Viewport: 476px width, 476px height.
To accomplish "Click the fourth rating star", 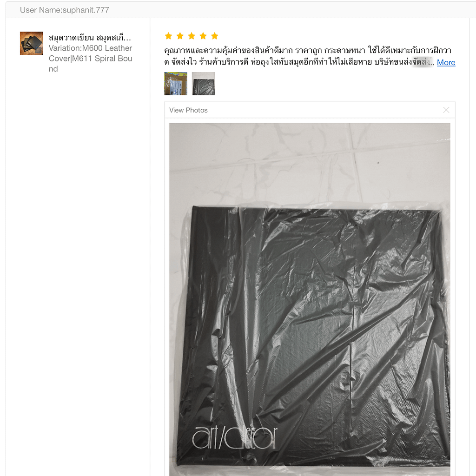I will tap(203, 36).
